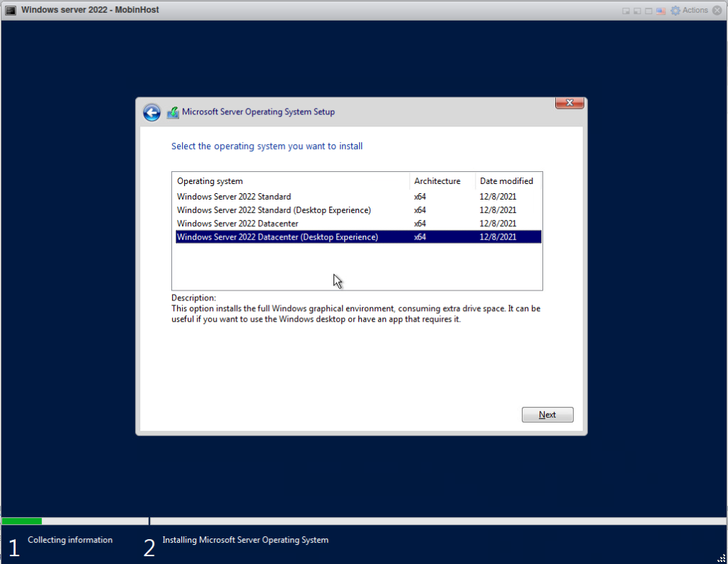Screen dimensions: 728x564
Task: Click the console monitor icon in the title bar
Action: point(11,10)
